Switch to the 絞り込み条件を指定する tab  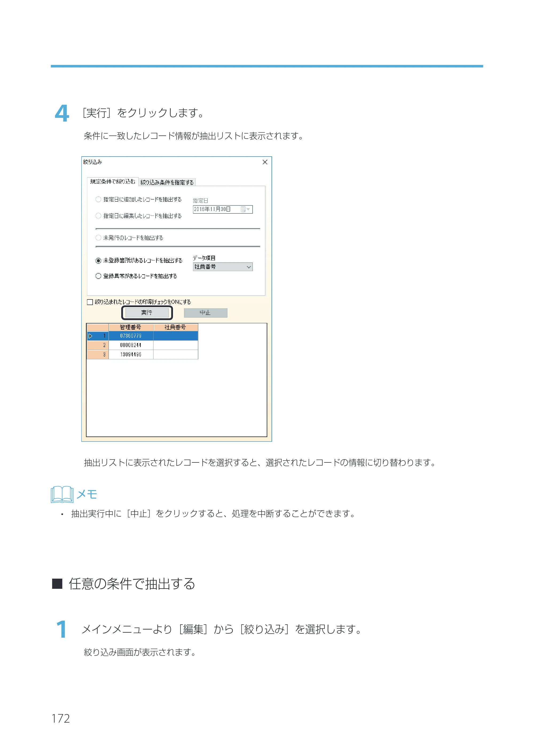167,182
